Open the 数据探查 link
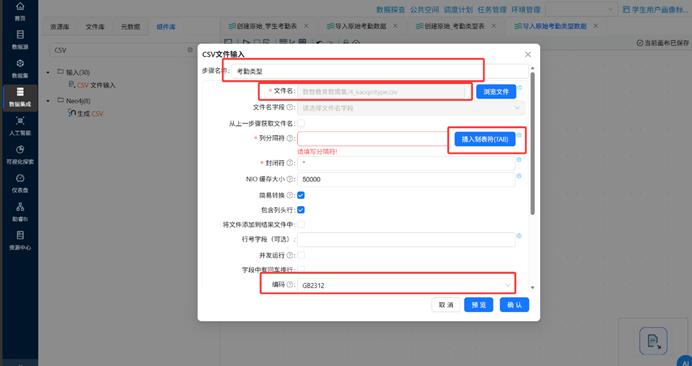The image size is (692, 366). (391, 9)
